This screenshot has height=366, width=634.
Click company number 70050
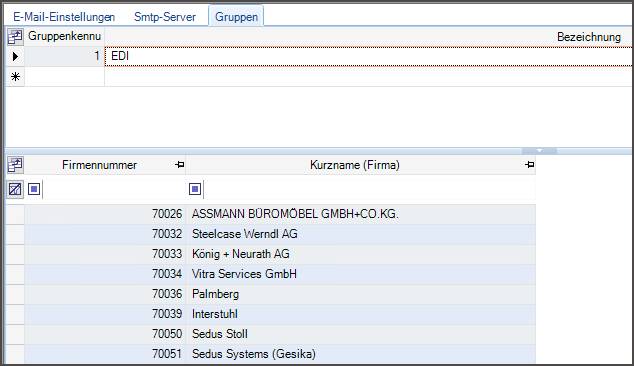click(167, 334)
